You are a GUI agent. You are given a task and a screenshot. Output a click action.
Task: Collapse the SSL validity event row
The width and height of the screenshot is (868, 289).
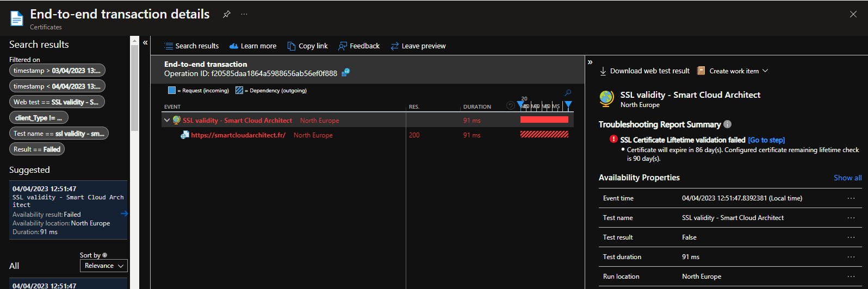pos(167,121)
